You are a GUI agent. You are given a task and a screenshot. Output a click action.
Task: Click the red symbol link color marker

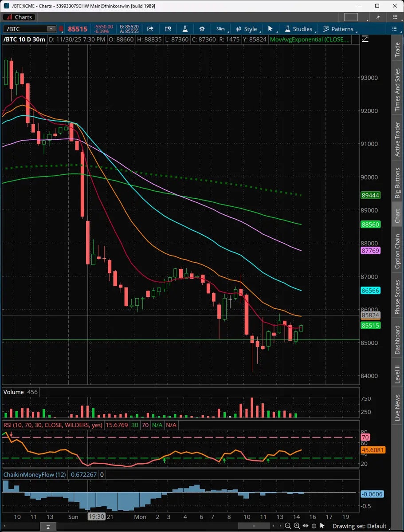coord(61,29)
